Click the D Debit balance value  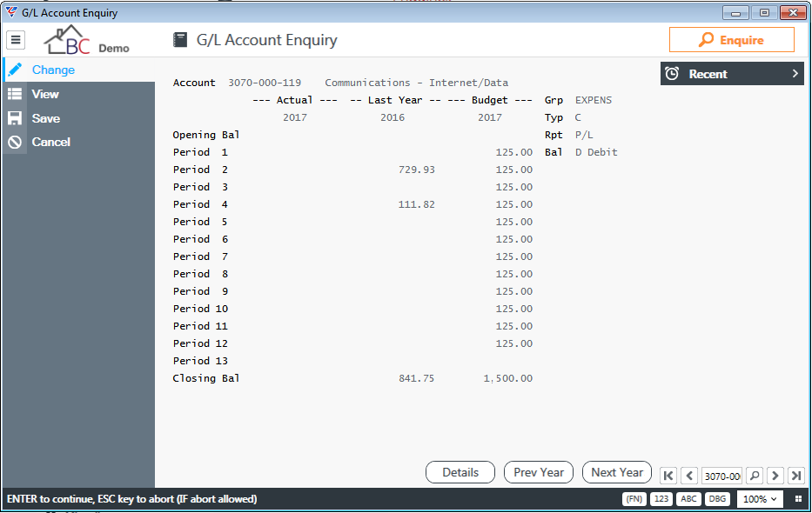pos(596,152)
